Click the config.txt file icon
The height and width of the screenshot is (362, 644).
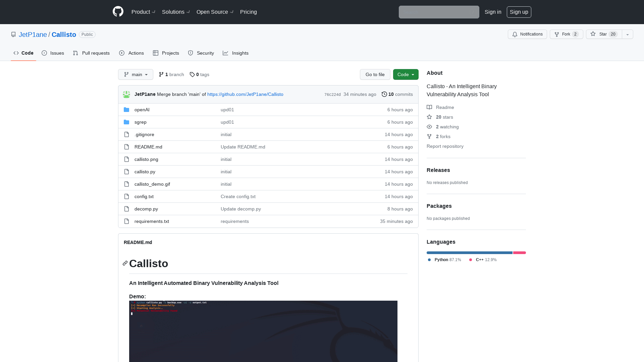point(126,196)
